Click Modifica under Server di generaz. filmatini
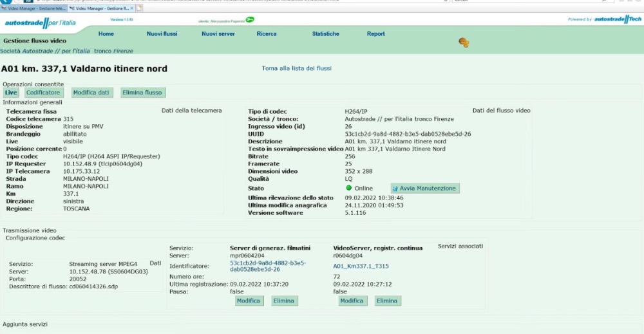 249,301
